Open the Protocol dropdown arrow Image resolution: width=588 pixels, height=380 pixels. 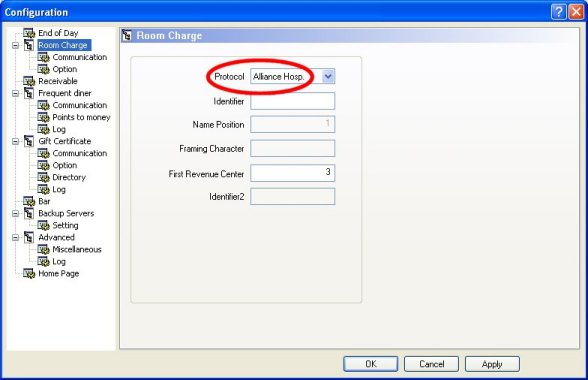(328, 77)
